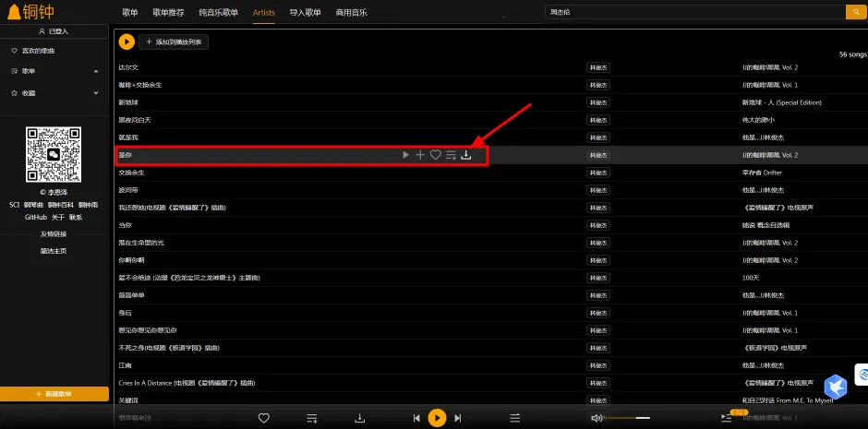This screenshot has width=868, height=429.
Task: Click the 新建歌单 button in the sidebar
Action: tap(54, 394)
